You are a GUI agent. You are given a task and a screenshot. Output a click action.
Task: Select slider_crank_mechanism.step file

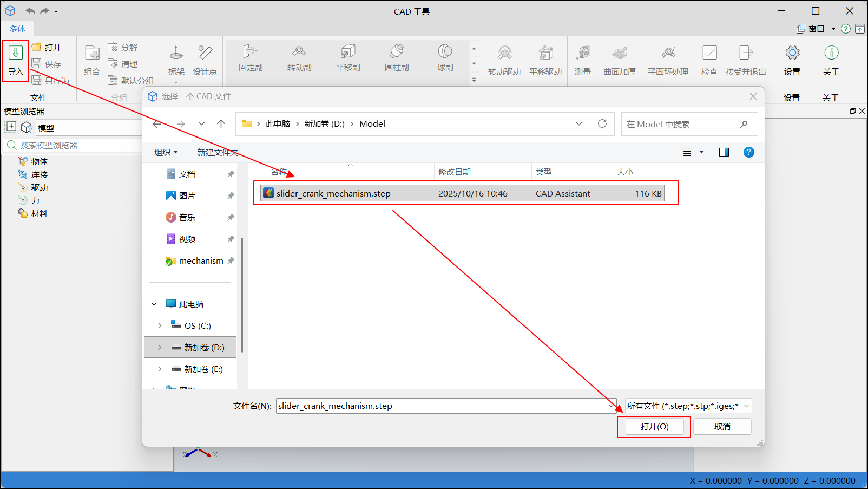tap(333, 193)
